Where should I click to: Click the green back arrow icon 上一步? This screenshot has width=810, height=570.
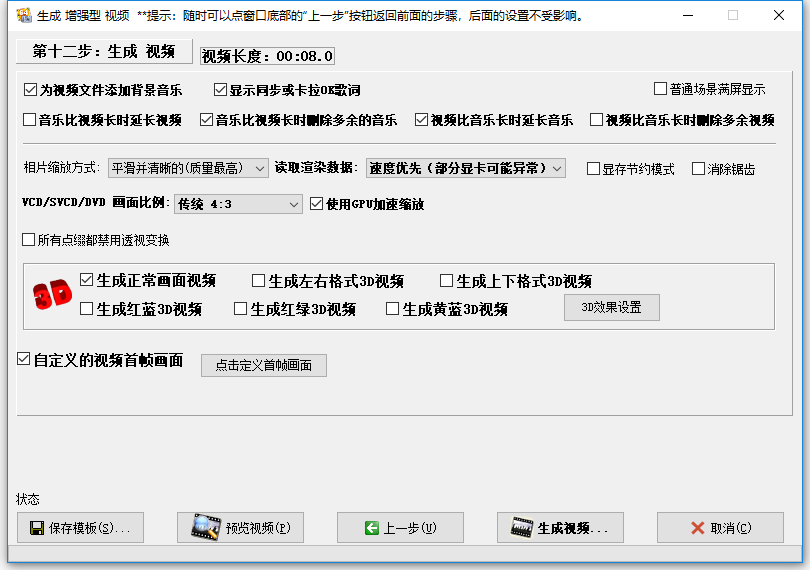click(x=371, y=528)
